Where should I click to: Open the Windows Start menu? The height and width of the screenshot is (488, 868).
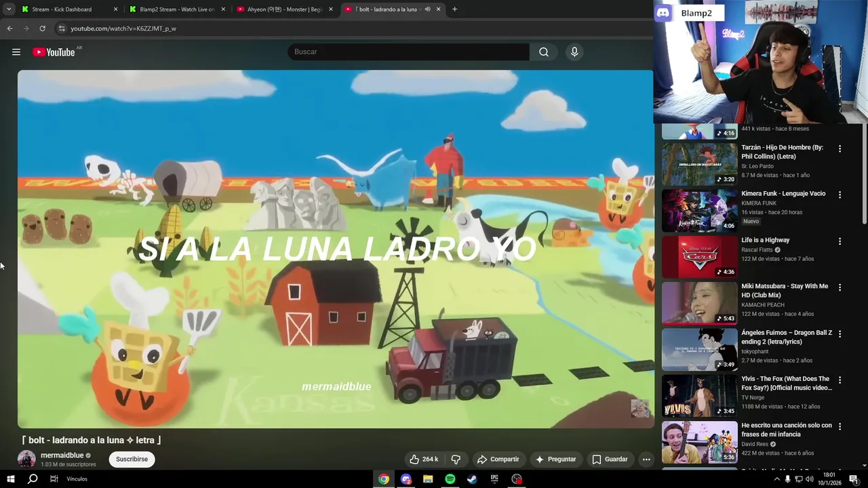click(x=10, y=479)
